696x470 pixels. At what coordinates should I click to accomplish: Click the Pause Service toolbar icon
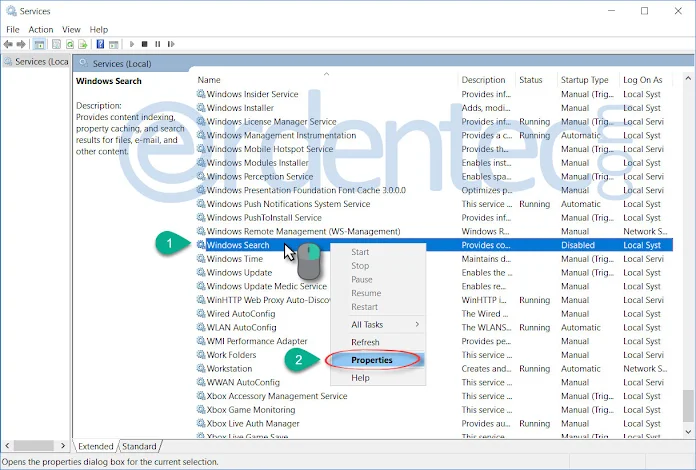[x=158, y=44]
